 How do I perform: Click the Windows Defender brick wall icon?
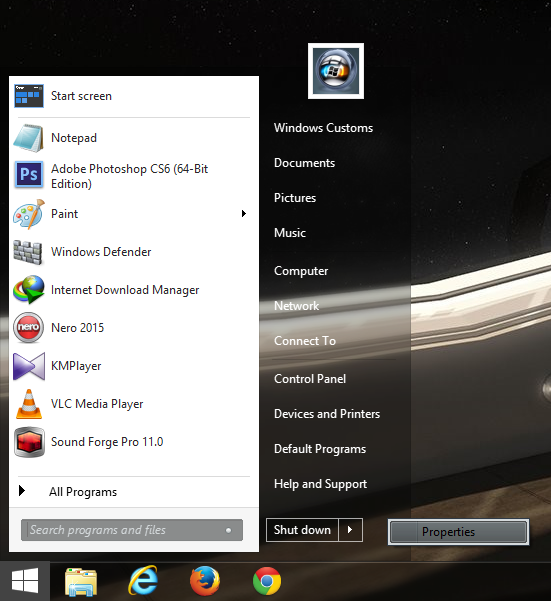(28, 252)
